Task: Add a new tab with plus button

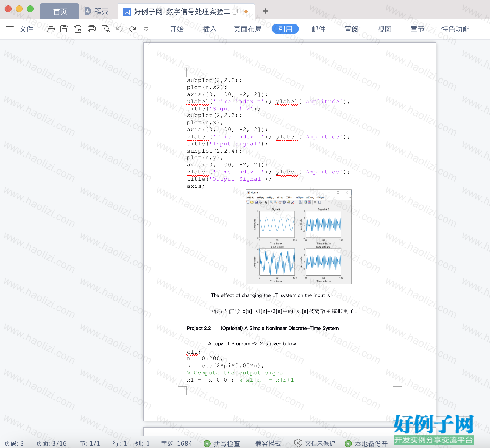Action: [265, 11]
